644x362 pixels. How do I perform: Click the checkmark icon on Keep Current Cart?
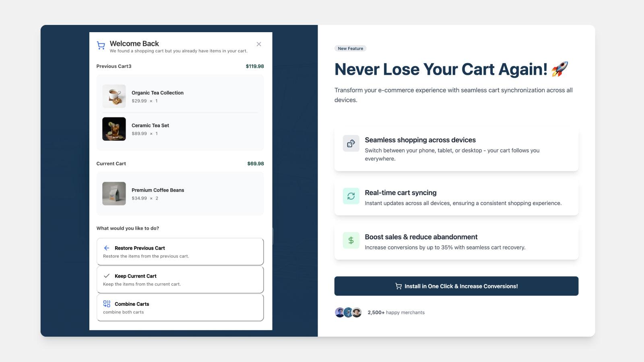click(106, 276)
